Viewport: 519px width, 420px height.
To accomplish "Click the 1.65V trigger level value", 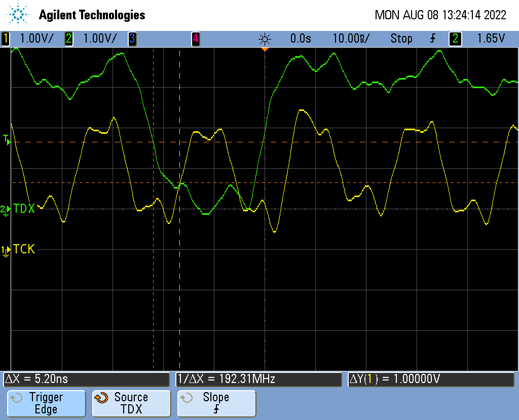I will 491,39.
